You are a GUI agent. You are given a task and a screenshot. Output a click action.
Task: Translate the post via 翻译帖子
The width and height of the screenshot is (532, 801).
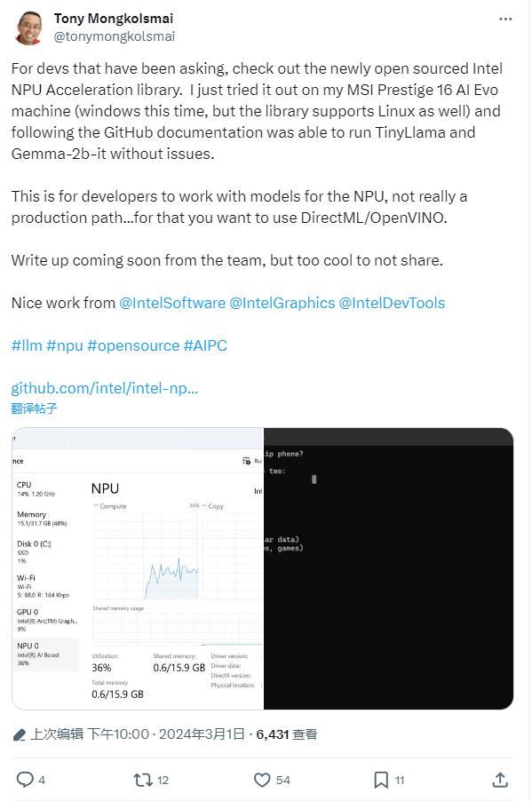31,408
